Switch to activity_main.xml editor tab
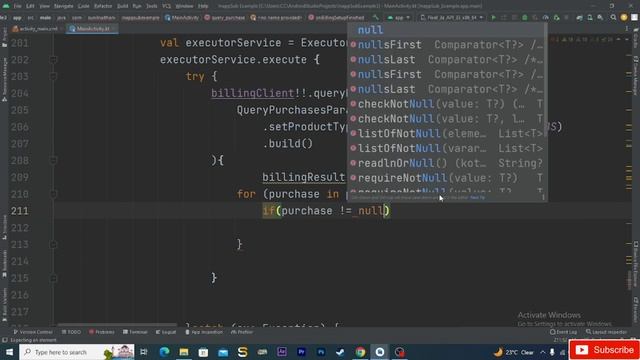Image resolution: width=640 pixels, height=360 pixels. click(37, 29)
